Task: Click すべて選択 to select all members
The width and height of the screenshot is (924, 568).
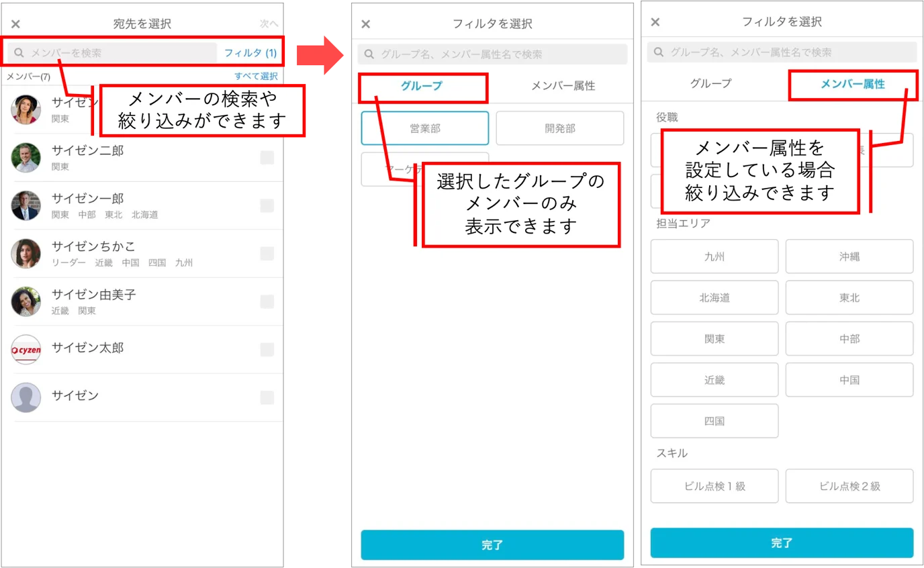Action: (256, 76)
